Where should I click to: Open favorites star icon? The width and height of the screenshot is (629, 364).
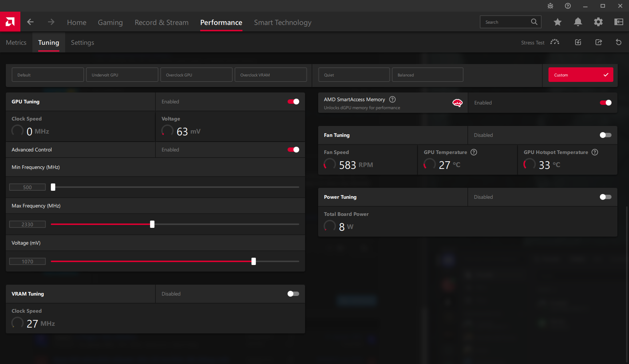pyautogui.click(x=557, y=22)
